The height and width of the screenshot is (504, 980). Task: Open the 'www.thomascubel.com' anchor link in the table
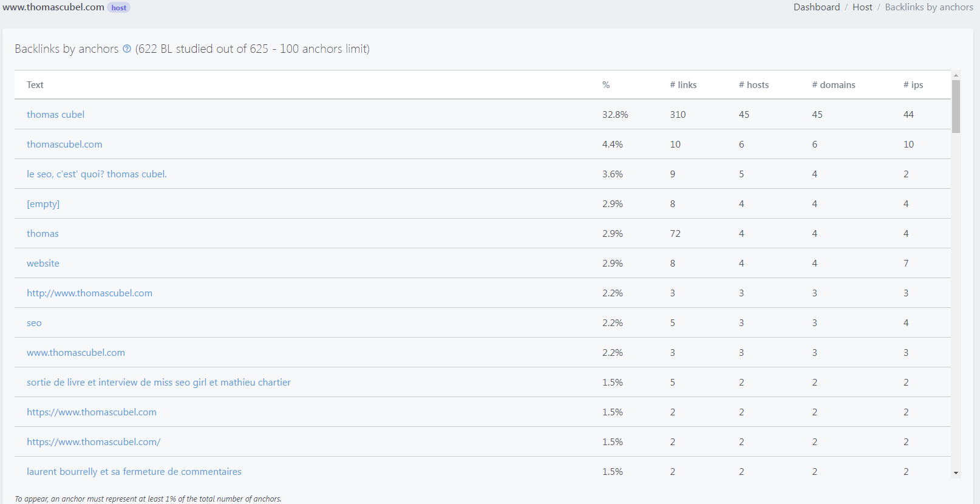[76, 353]
